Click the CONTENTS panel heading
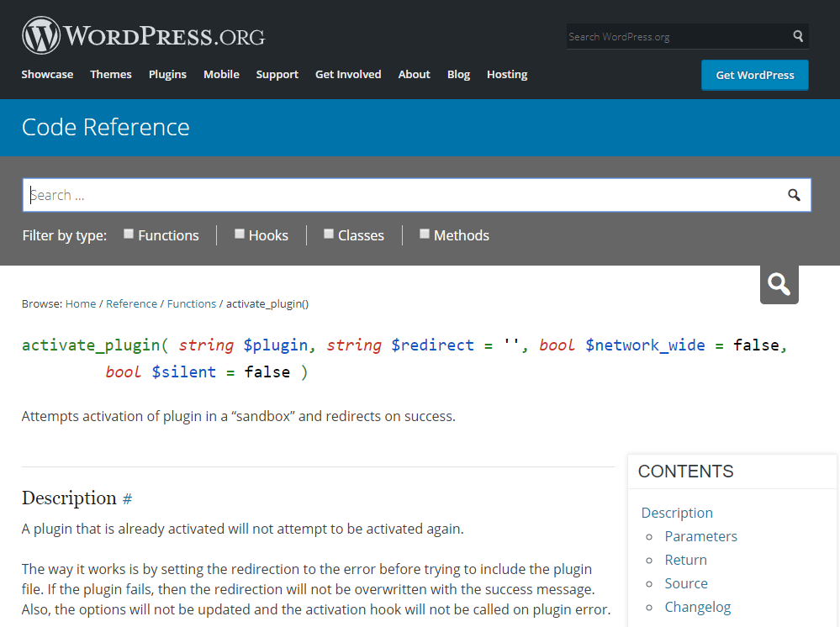 pyautogui.click(x=686, y=472)
